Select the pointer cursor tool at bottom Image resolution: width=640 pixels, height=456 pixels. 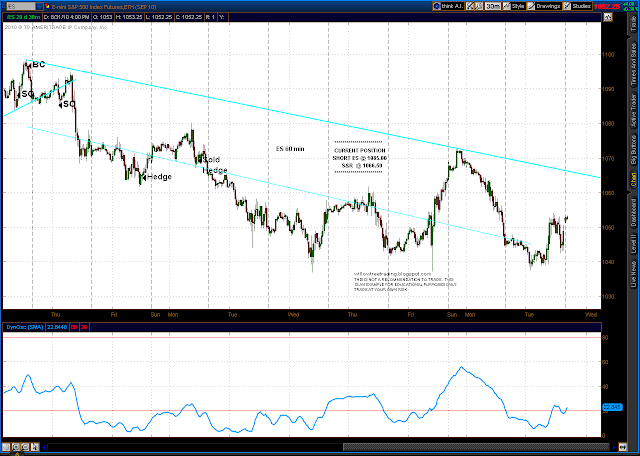(x=35, y=447)
